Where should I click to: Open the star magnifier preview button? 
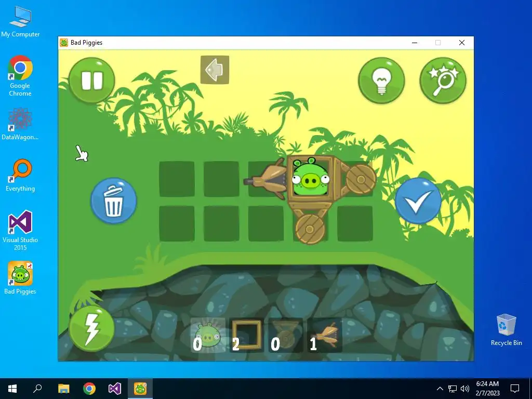[443, 81]
